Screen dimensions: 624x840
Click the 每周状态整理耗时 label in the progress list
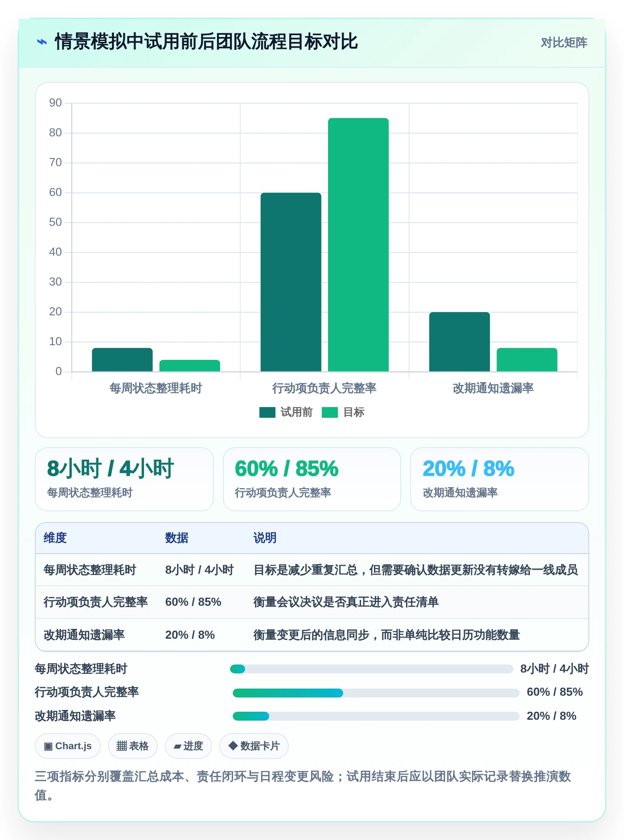[x=81, y=669]
